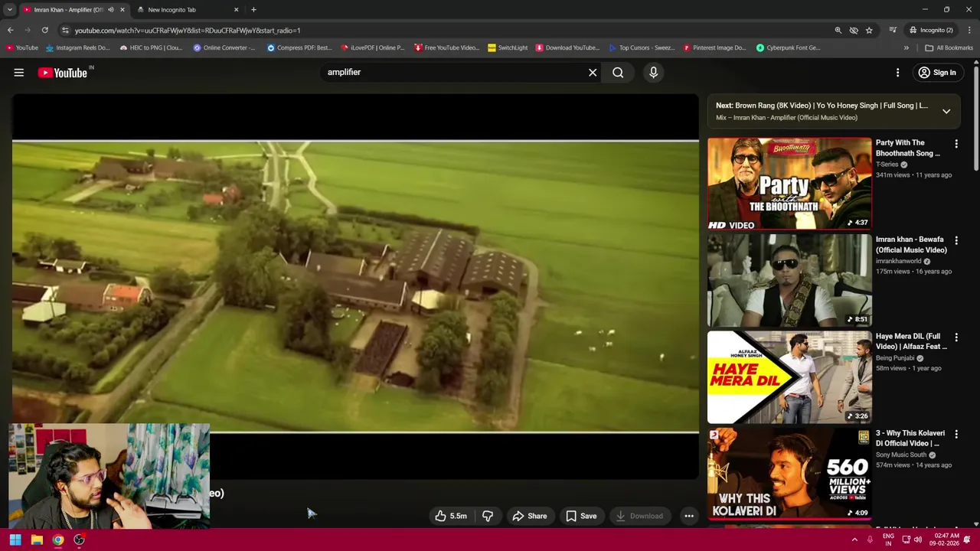Open the Haye Mera Dil thumbnail
This screenshot has width=980, height=551.
789,377
